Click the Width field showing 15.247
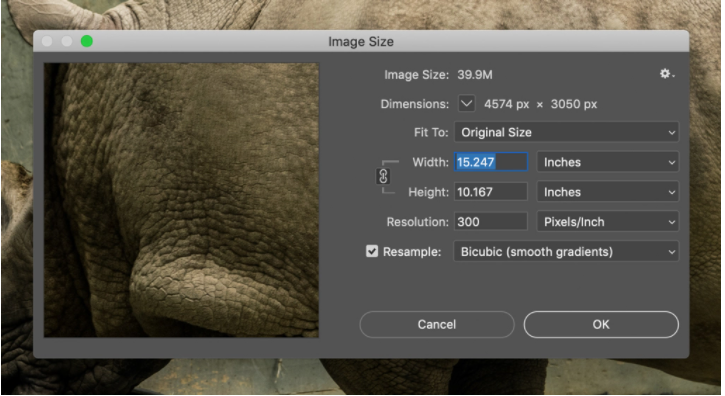Image resolution: width=725 pixels, height=396 pixels. 491,162
